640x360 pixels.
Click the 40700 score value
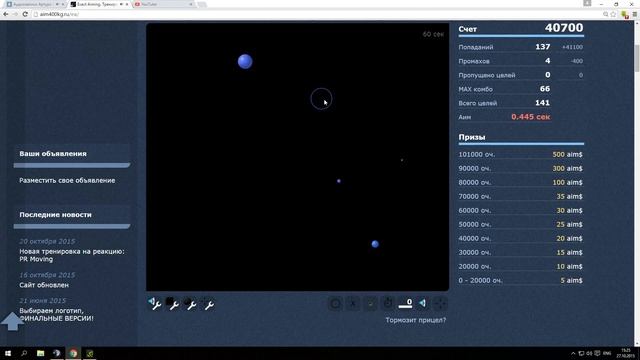564,28
